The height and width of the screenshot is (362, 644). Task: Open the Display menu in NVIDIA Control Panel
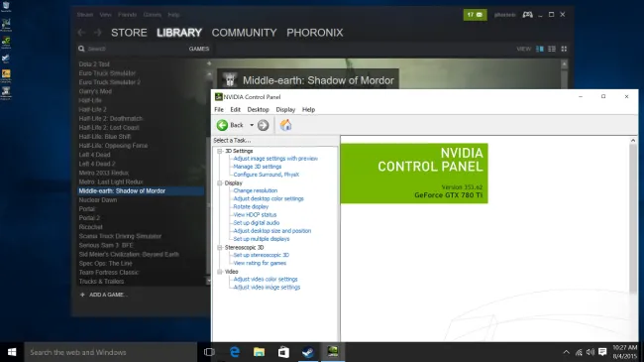pyautogui.click(x=285, y=109)
